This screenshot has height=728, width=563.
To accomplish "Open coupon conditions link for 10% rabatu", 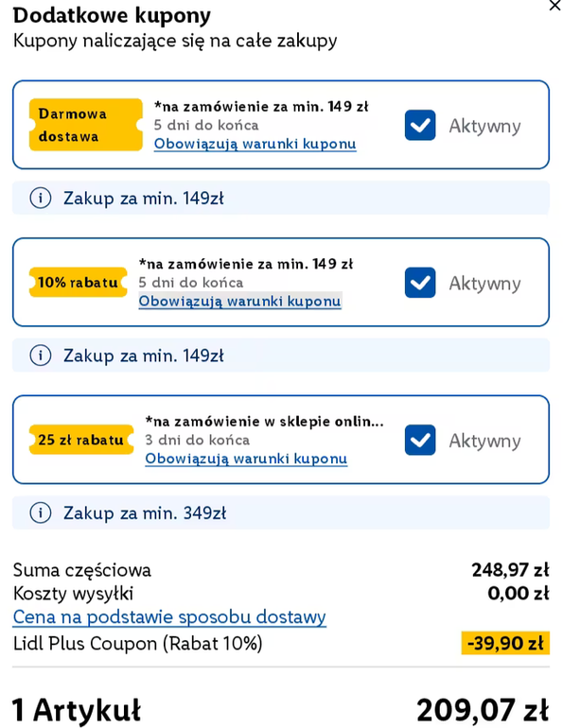I will tap(239, 301).
